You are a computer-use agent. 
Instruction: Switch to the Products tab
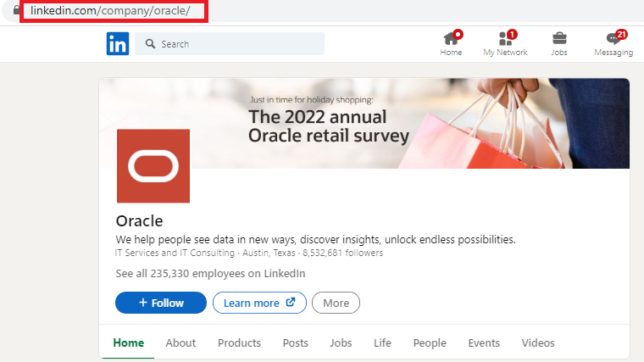click(240, 343)
